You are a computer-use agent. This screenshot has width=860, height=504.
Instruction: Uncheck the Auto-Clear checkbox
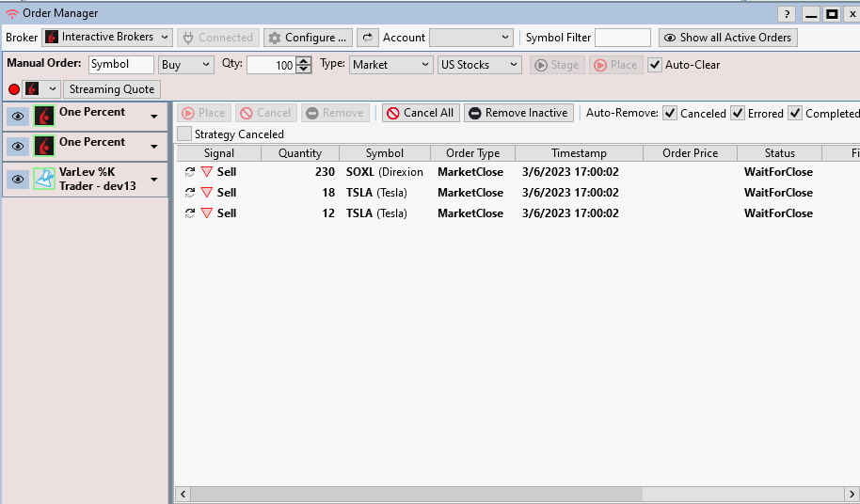[x=655, y=65]
